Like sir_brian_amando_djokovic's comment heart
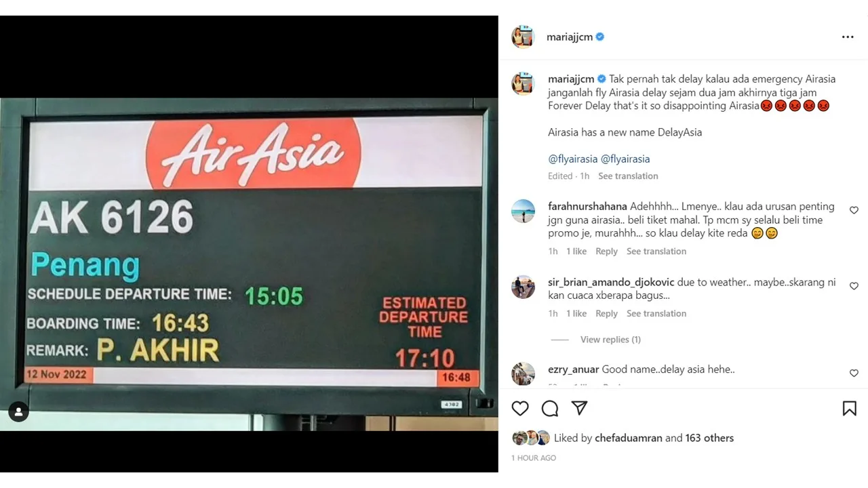Viewport: 868px width, 488px height. click(x=854, y=287)
